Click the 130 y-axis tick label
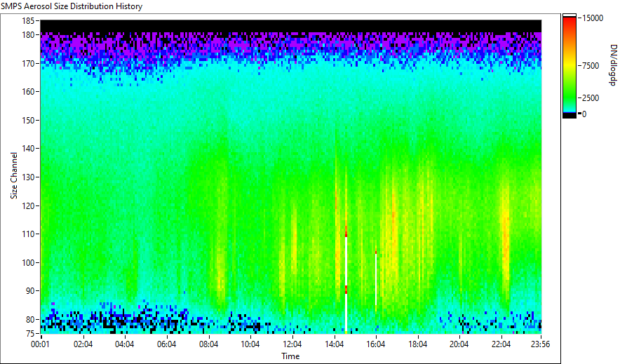Viewport: 620px width, 364px height. 29,177
